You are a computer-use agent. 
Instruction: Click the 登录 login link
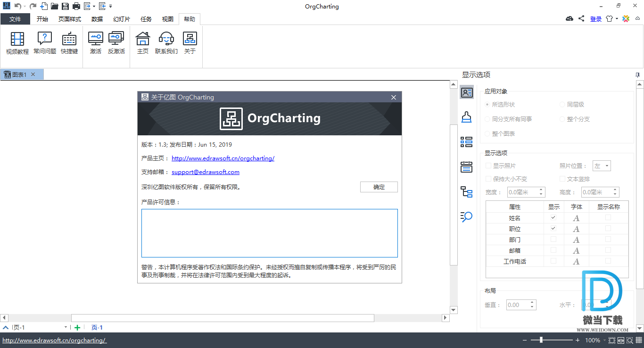(x=596, y=19)
